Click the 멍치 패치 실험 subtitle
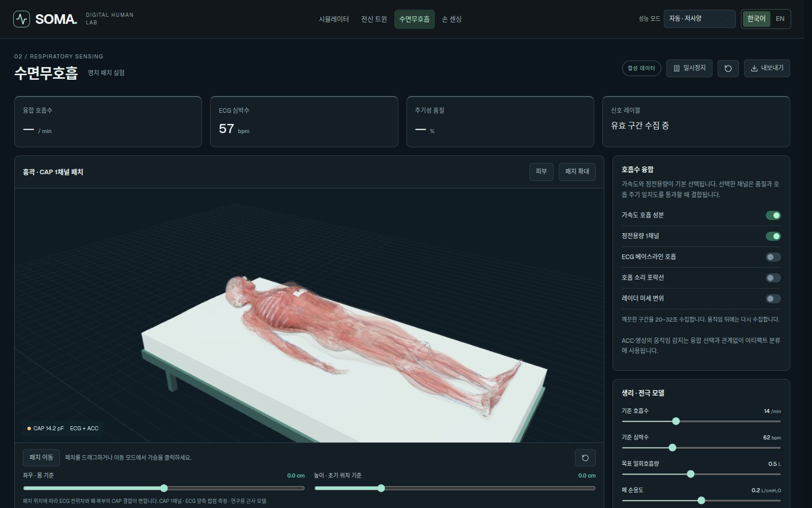This screenshot has height=508, width=812. [106, 73]
